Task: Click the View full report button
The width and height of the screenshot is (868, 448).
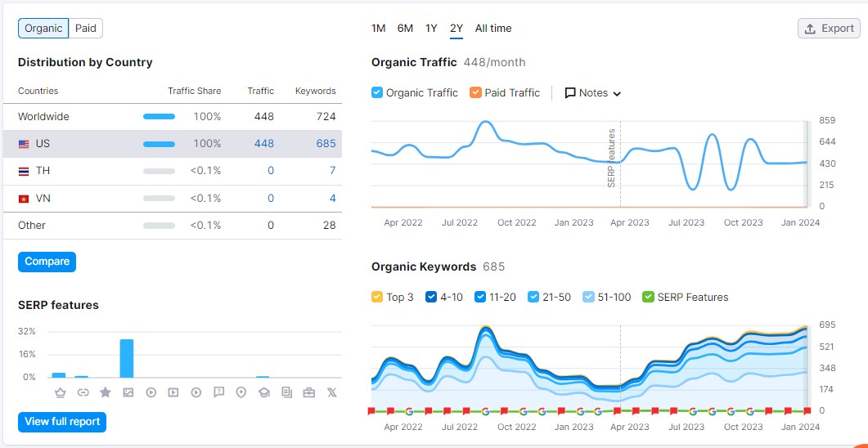Action: click(62, 422)
